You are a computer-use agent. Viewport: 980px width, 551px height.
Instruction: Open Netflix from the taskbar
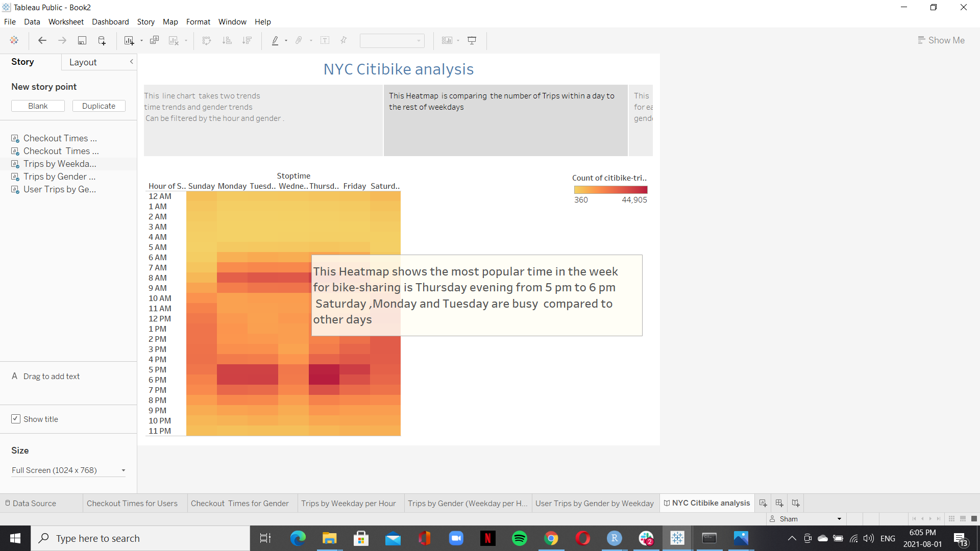pyautogui.click(x=488, y=538)
